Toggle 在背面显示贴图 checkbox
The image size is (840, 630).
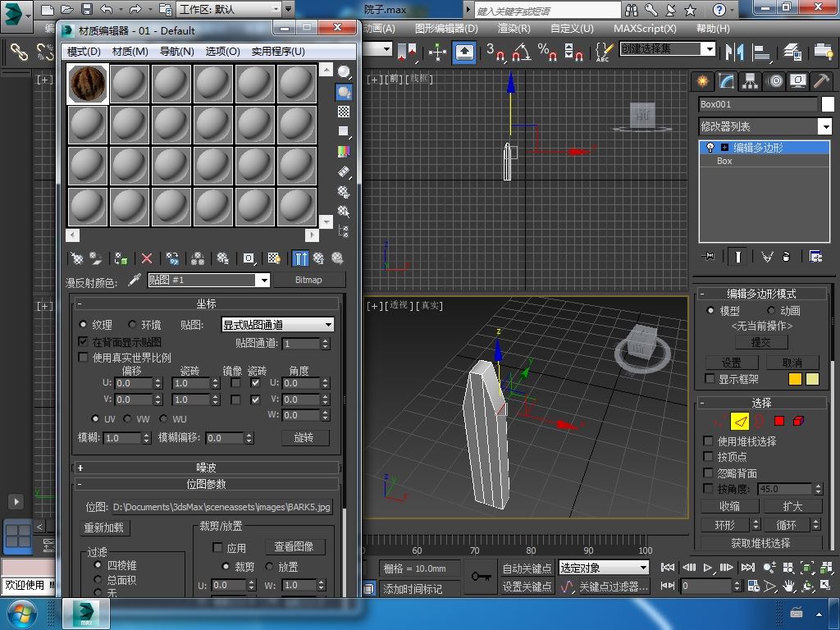click(x=83, y=342)
